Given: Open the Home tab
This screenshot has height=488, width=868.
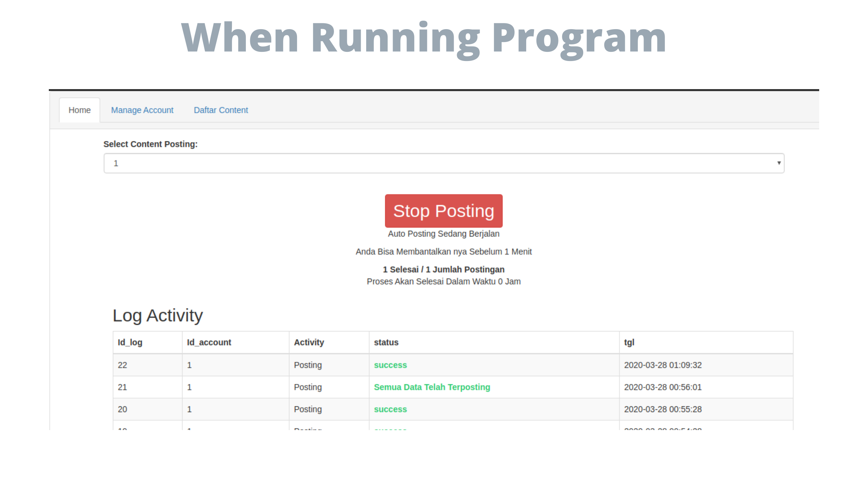Looking at the screenshot, I should (x=79, y=110).
